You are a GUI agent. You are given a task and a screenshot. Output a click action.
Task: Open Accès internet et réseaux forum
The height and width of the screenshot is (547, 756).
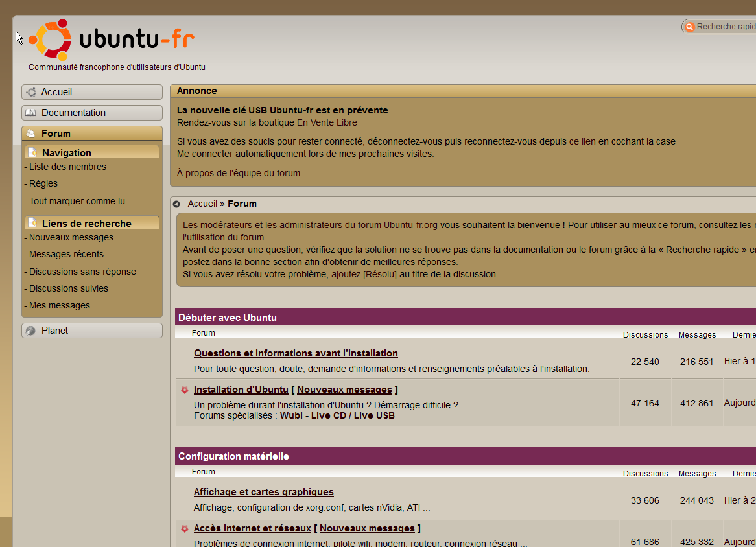tap(252, 528)
